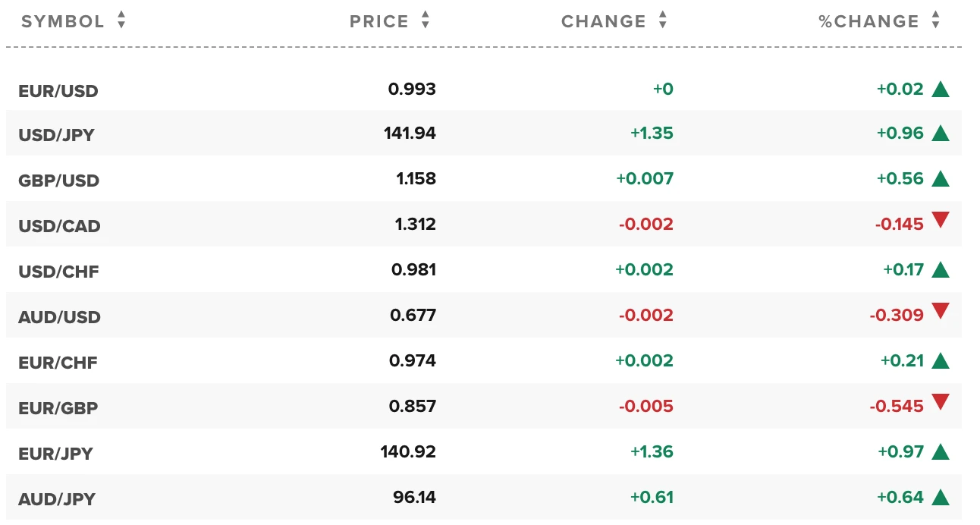
Task: Sort by %CHANGE using its arrows
Action: 935,21
